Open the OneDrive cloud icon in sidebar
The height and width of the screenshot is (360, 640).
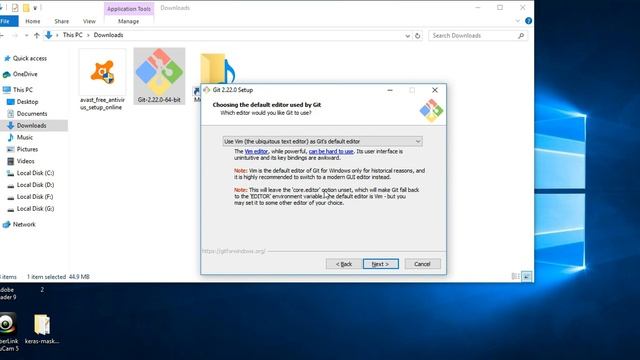click(x=7, y=74)
